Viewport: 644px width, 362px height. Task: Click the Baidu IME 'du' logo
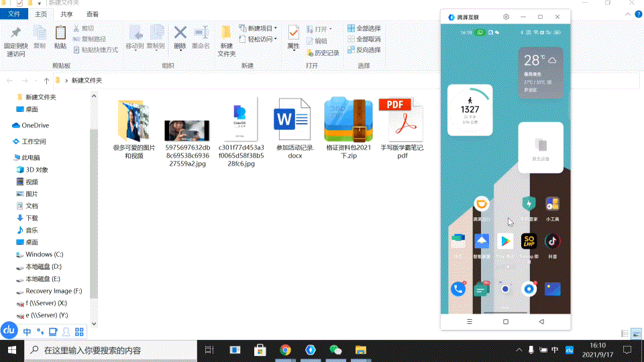tap(9, 330)
